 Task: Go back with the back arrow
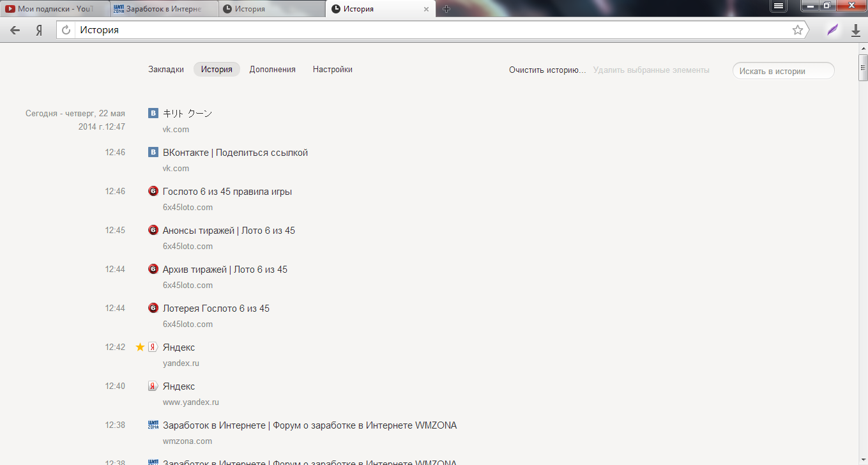(x=15, y=30)
